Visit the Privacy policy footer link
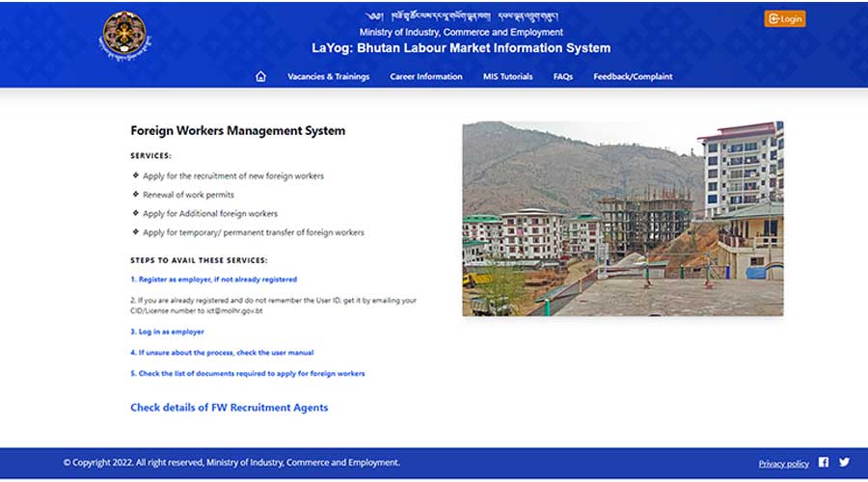This screenshot has width=868, height=482. point(783,464)
